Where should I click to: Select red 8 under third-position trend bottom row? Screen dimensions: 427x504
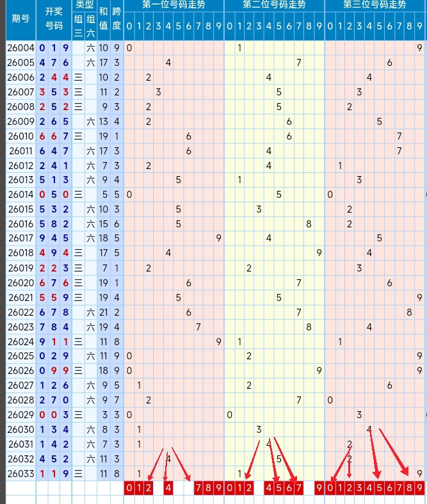pyautogui.click(x=409, y=487)
